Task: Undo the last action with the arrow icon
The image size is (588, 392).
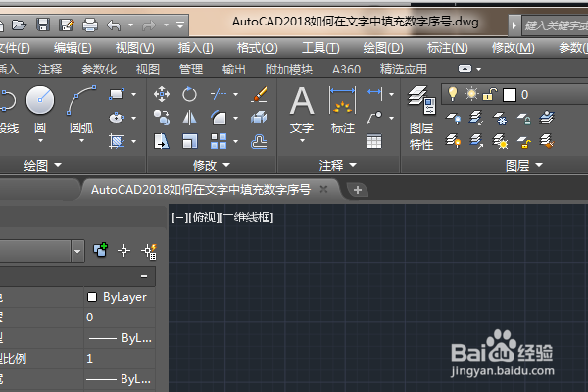Action: point(114,25)
